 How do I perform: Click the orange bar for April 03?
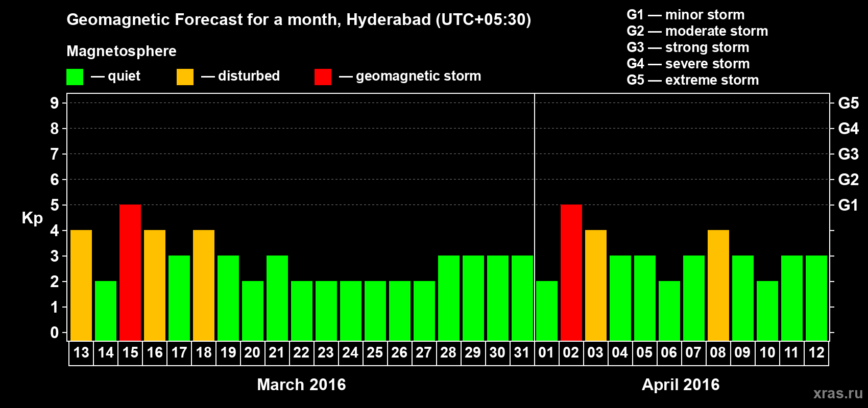point(596,286)
